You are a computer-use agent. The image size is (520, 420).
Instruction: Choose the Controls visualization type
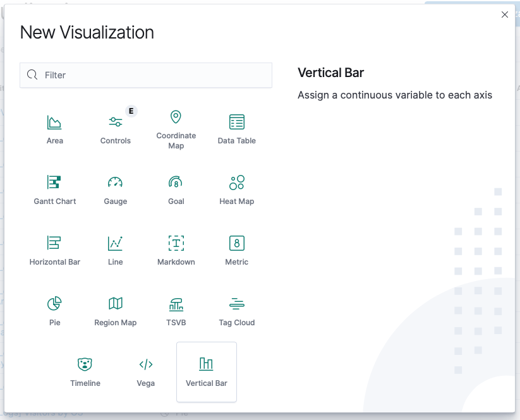click(x=116, y=129)
